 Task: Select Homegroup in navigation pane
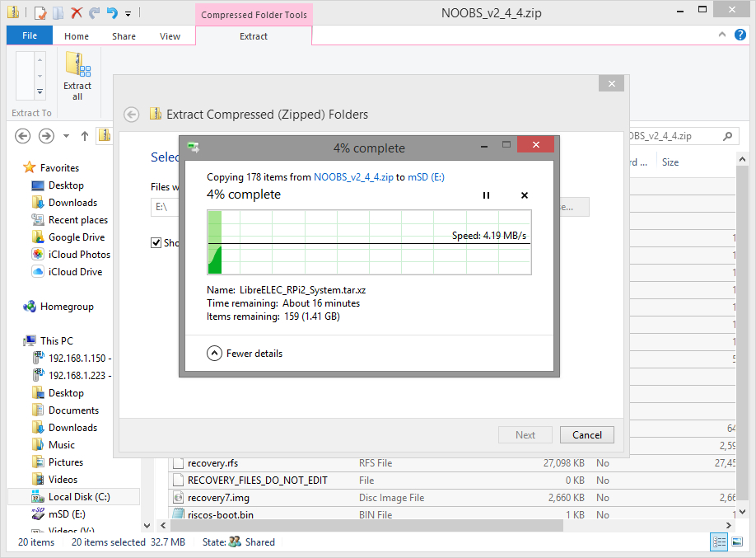point(67,307)
